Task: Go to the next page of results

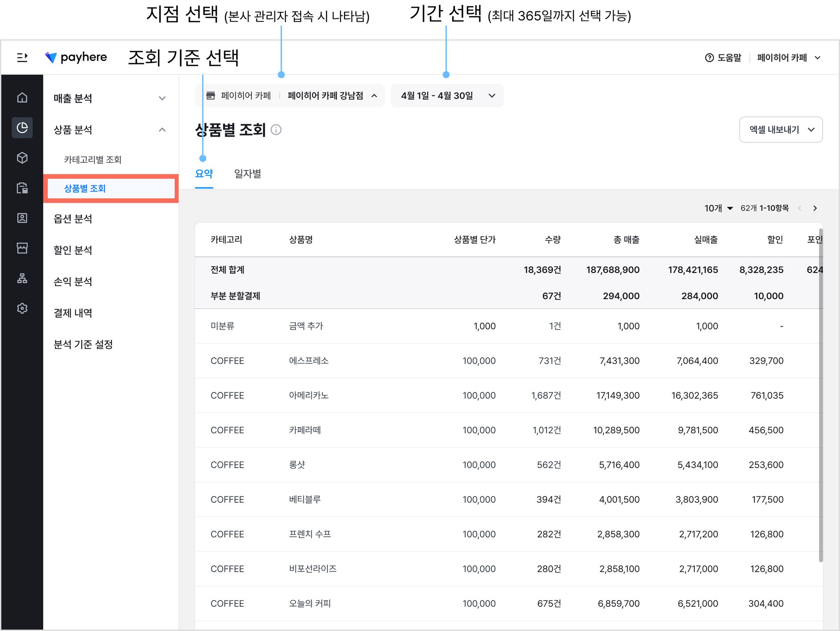Action: pyautogui.click(x=815, y=208)
